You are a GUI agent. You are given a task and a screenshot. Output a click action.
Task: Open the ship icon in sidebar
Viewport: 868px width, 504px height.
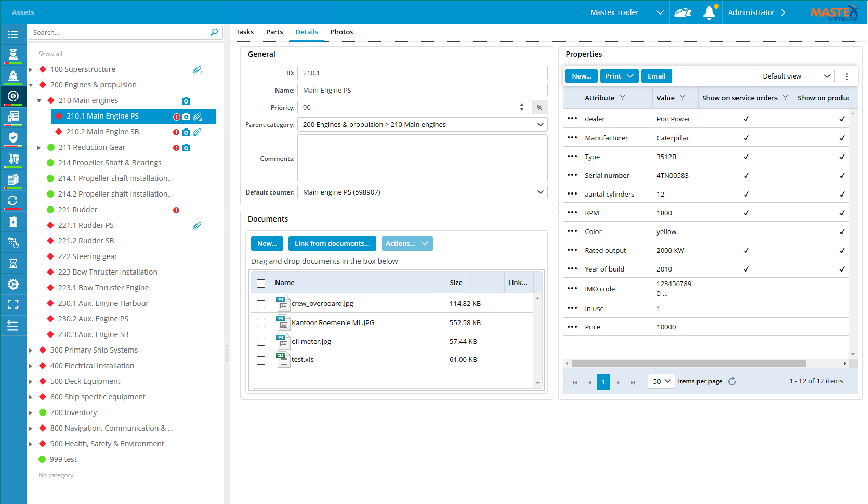(x=13, y=76)
